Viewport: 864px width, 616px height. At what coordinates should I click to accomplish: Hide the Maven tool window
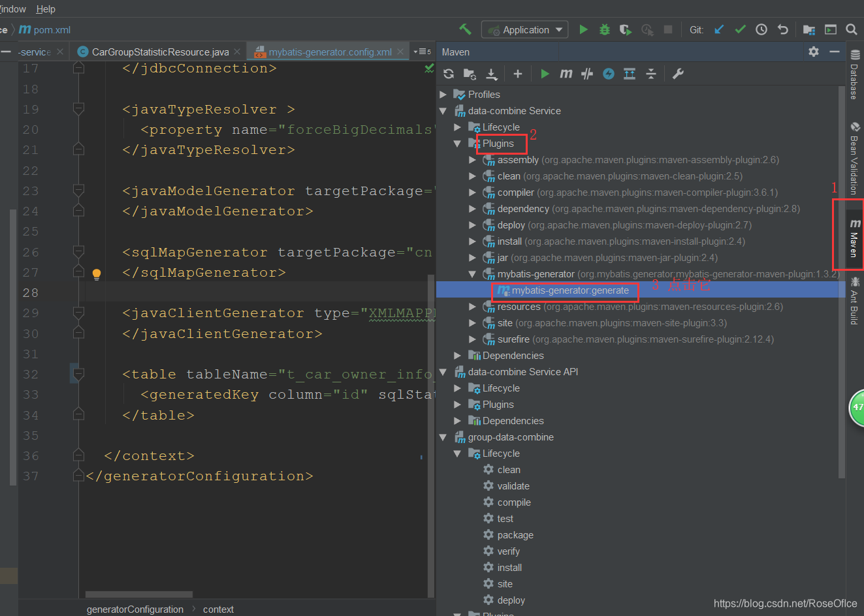pyautogui.click(x=835, y=52)
